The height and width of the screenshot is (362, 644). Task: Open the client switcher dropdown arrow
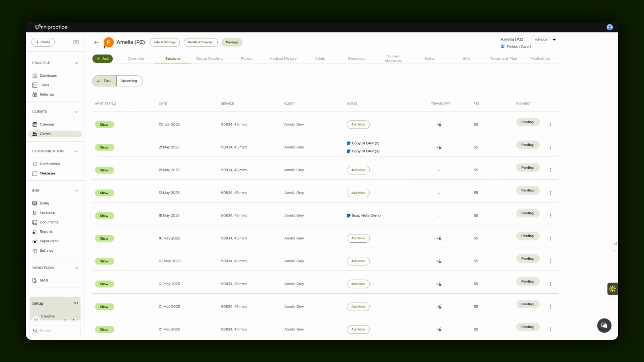pyautogui.click(x=554, y=40)
